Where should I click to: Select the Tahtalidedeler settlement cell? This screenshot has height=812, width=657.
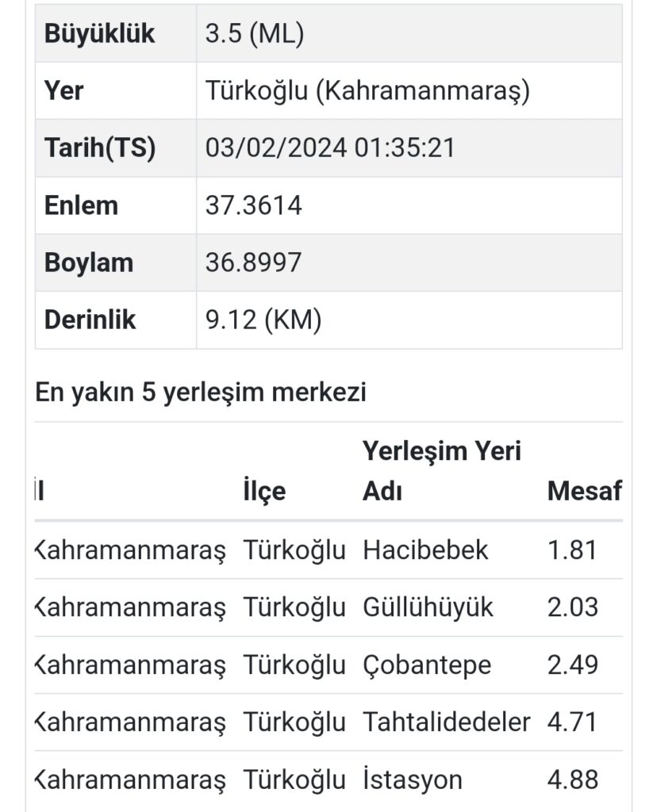pyautogui.click(x=447, y=722)
